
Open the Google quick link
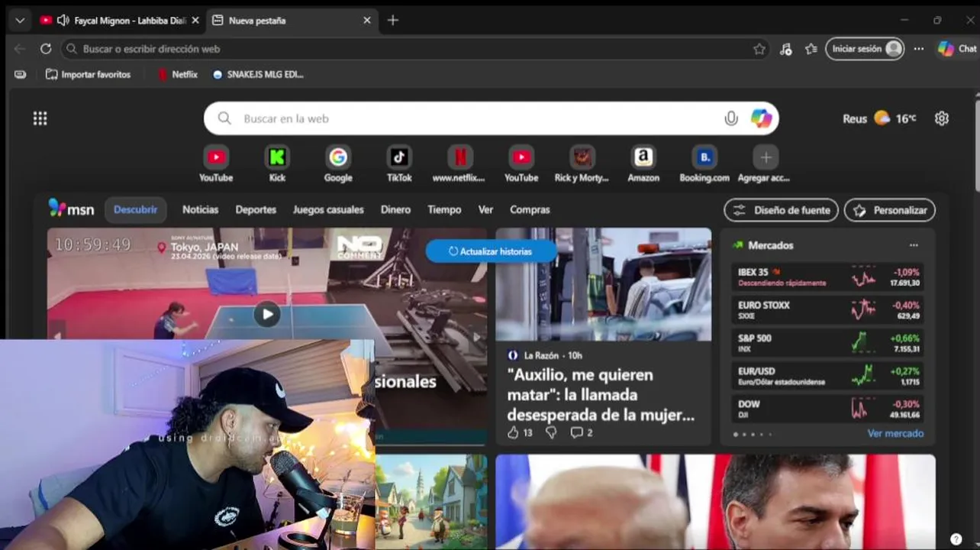point(338,164)
